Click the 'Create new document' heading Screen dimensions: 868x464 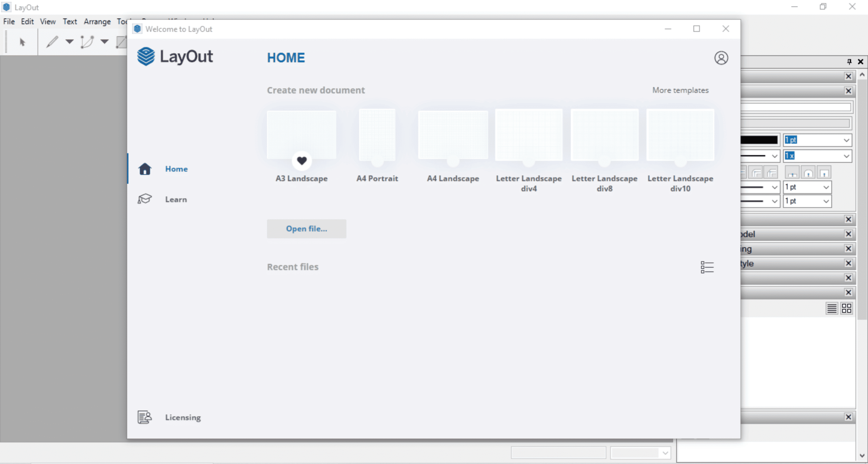click(316, 90)
